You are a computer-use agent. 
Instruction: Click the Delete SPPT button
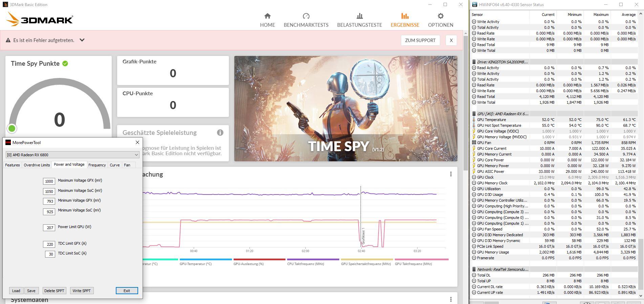54,291
